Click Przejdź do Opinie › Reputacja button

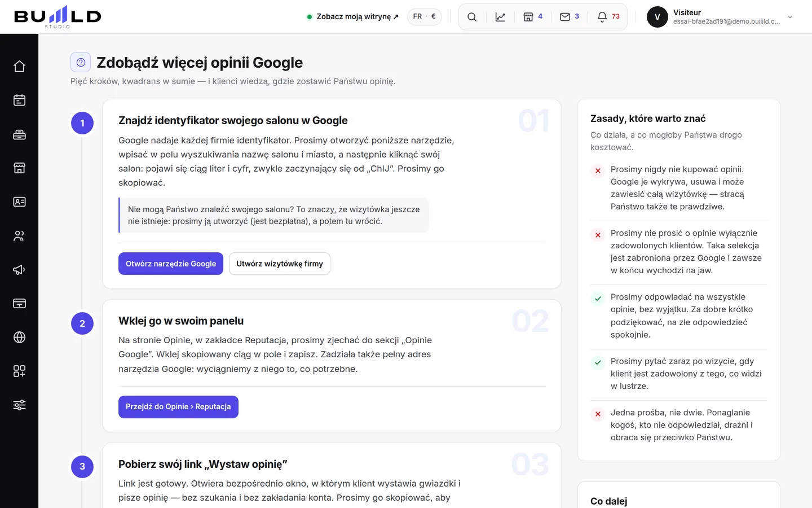[x=178, y=407]
